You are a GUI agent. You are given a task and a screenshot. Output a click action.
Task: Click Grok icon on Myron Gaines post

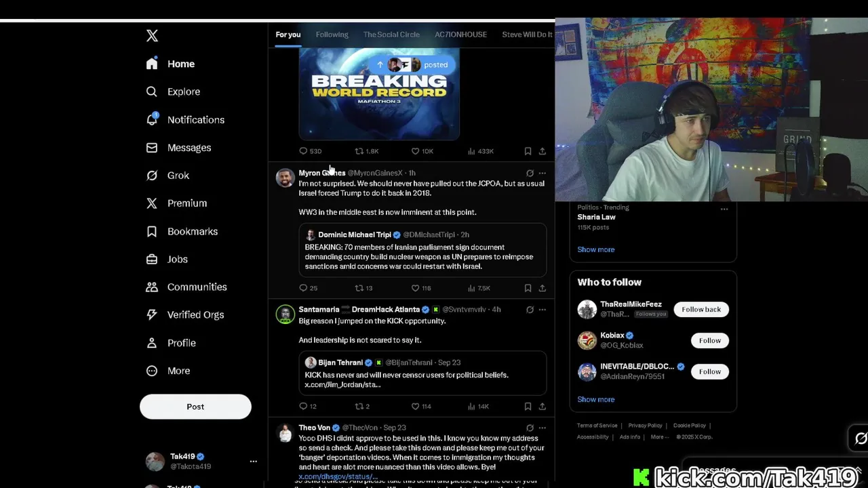click(530, 174)
